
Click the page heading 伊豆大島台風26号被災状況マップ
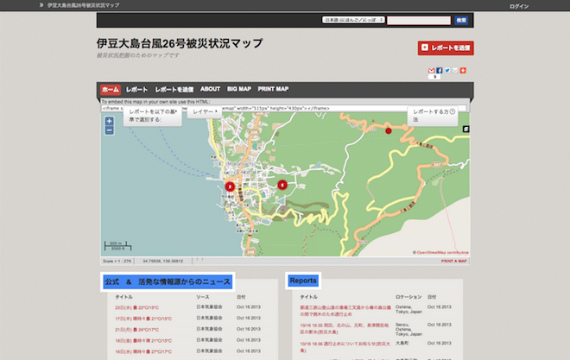(180, 43)
